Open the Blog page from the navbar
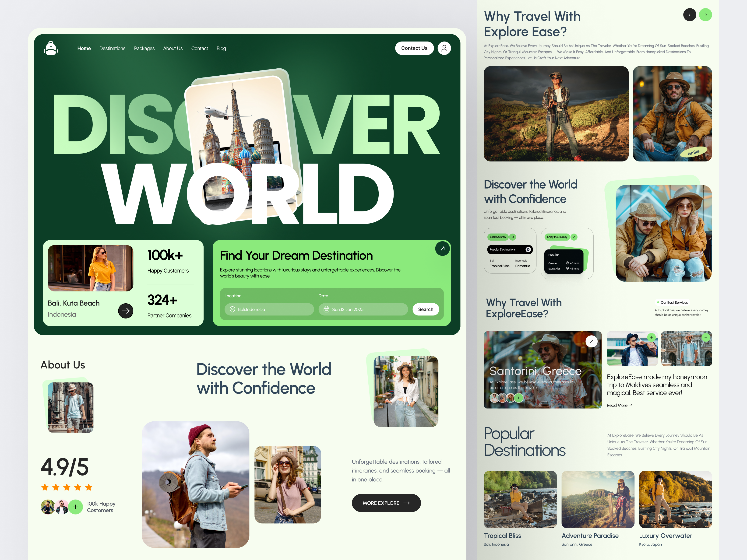The width and height of the screenshot is (747, 560). coord(221,48)
